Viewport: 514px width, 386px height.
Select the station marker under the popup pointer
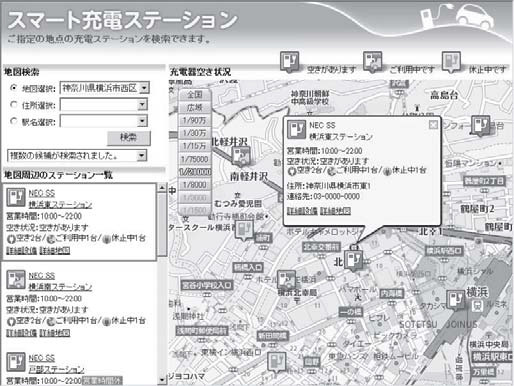coord(354,260)
